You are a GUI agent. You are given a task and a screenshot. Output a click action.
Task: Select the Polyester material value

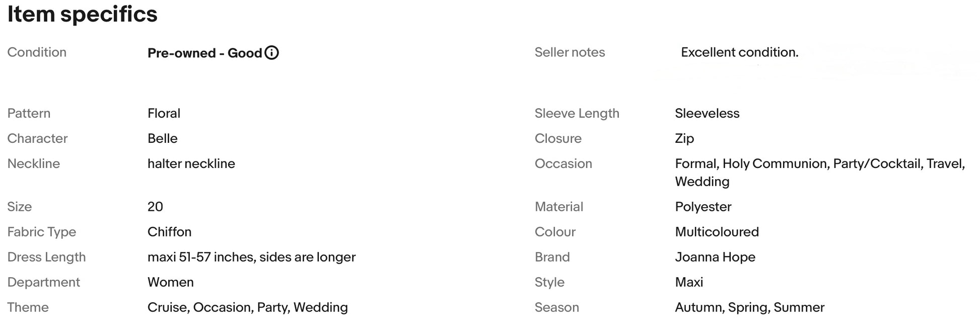coord(703,207)
